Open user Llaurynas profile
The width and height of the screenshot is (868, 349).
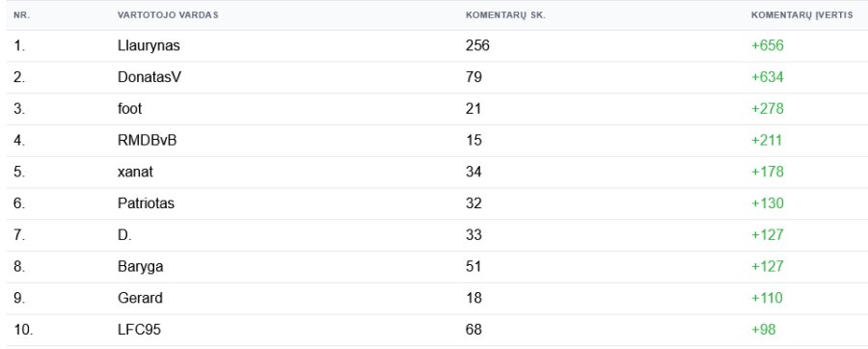[x=149, y=45]
